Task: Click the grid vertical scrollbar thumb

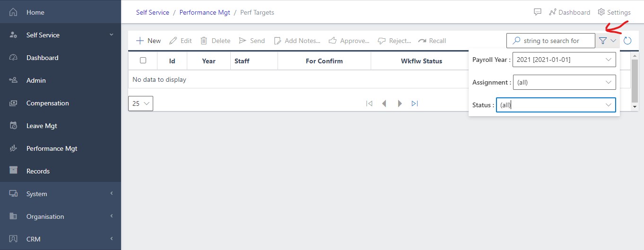Action: (635, 80)
